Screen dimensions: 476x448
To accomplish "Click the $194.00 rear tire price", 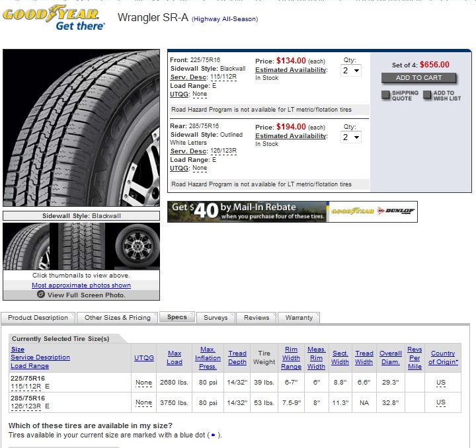I will coord(291,127).
